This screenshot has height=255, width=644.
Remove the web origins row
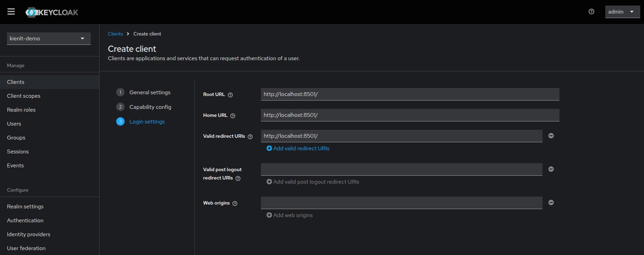[x=551, y=202]
